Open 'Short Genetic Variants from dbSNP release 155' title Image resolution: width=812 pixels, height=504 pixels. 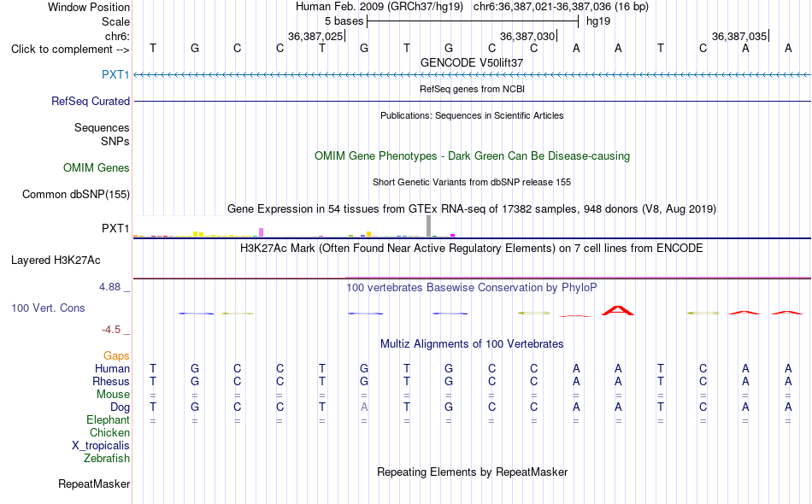pyautogui.click(x=472, y=182)
